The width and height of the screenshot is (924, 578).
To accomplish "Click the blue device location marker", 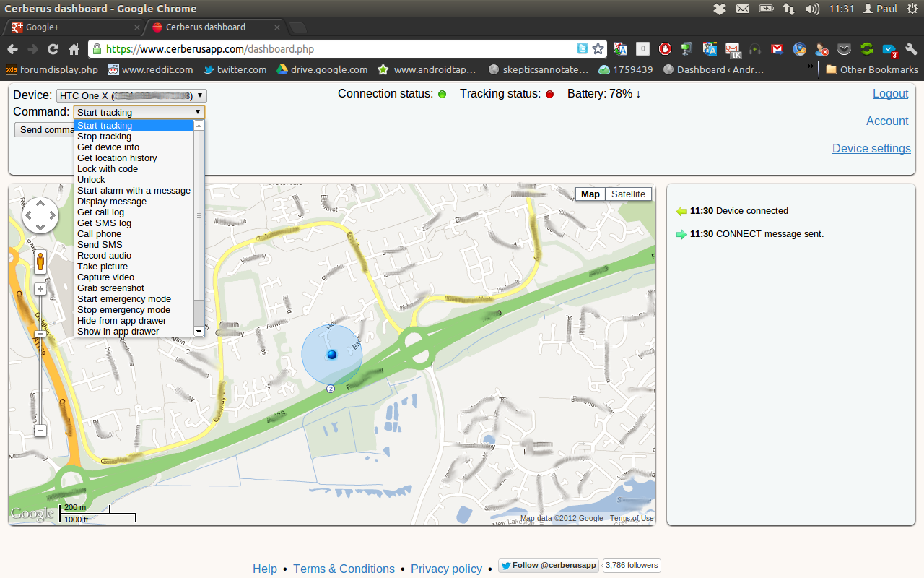I will click(332, 354).
